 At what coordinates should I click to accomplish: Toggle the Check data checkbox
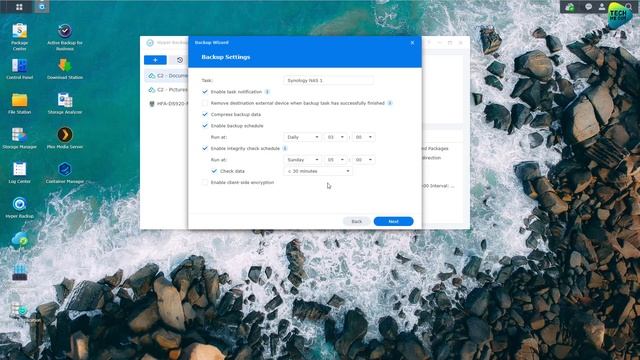click(x=214, y=171)
